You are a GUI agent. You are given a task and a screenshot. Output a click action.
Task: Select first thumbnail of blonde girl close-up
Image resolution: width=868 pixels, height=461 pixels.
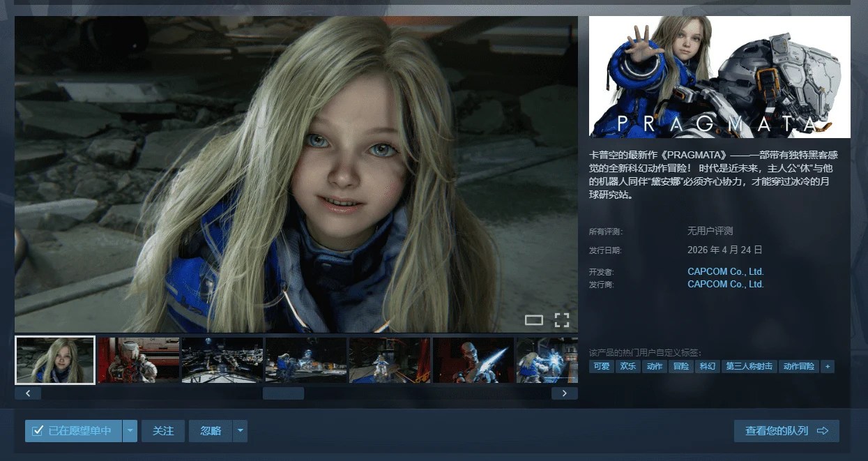(55, 361)
